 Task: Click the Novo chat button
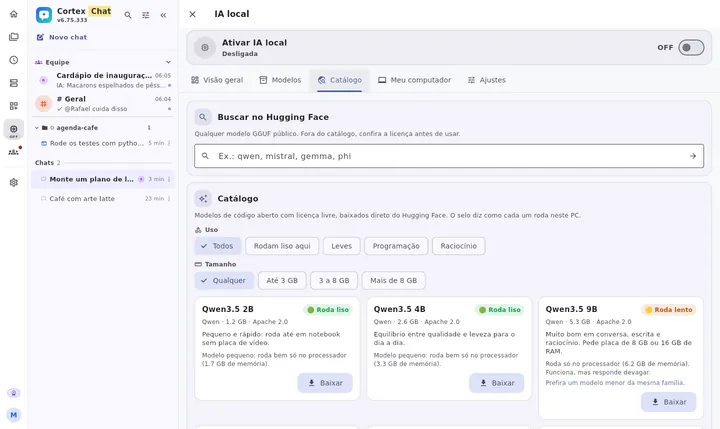click(x=62, y=37)
